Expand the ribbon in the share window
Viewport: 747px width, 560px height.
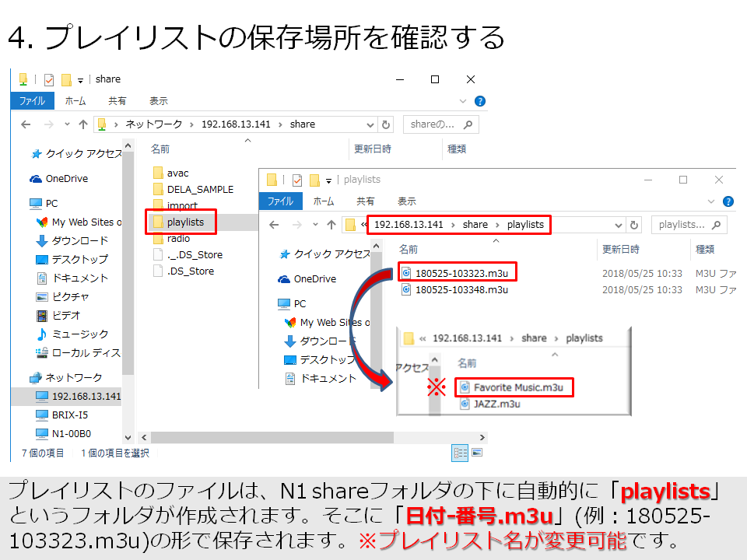coord(464,101)
